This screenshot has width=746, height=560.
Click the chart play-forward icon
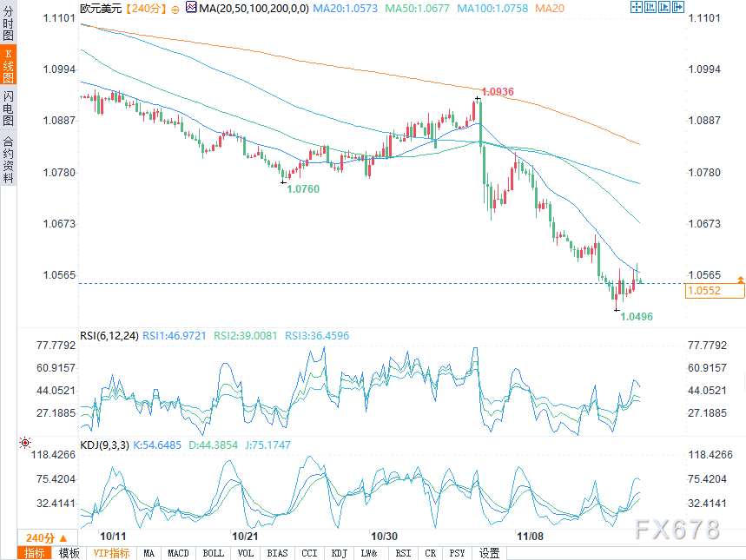click(664, 7)
